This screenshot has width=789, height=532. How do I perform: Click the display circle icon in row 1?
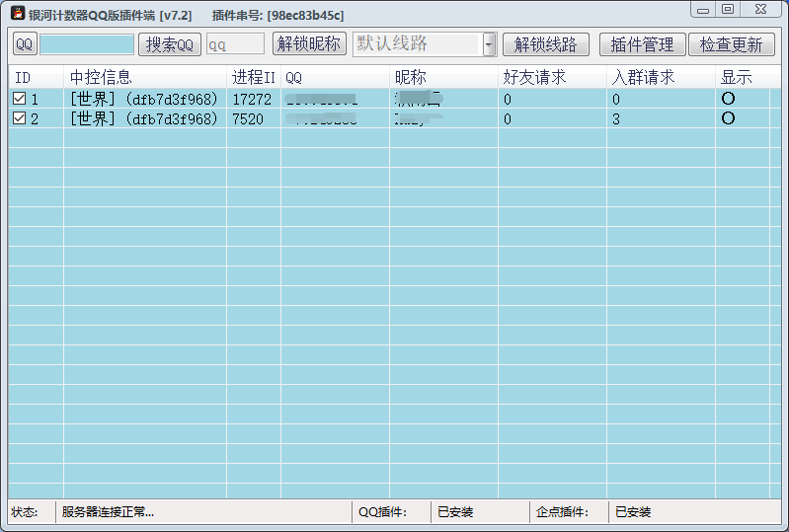point(729,99)
